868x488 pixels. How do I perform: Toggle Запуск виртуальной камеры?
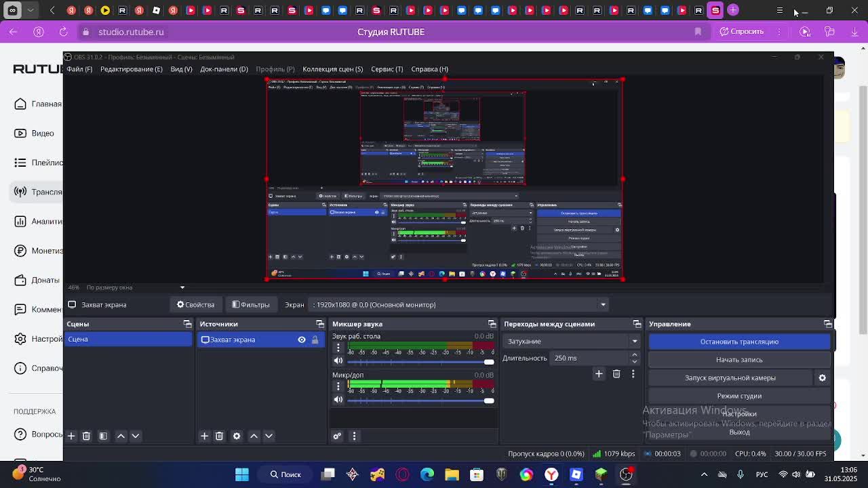(730, 378)
